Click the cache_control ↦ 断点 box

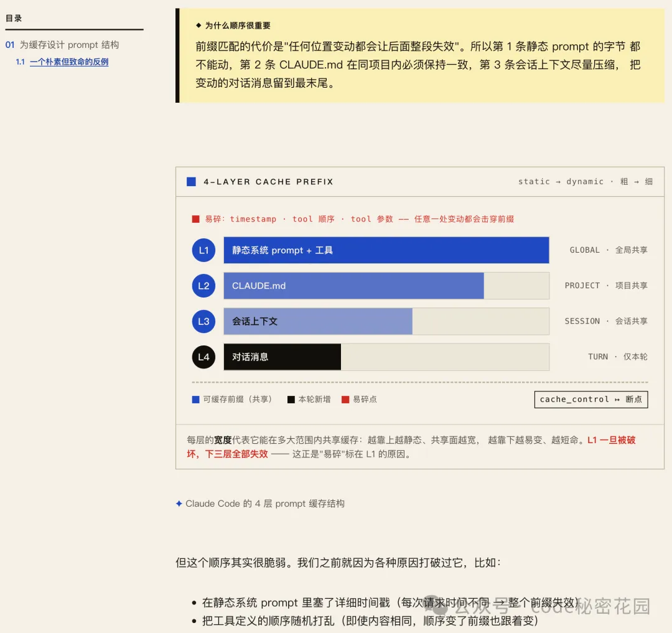click(591, 400)
